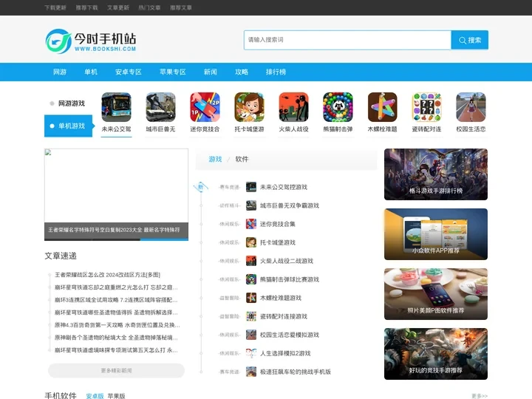Click 热门文章 in the top bar
Screen dimensions: 532x399
point(149,8)
